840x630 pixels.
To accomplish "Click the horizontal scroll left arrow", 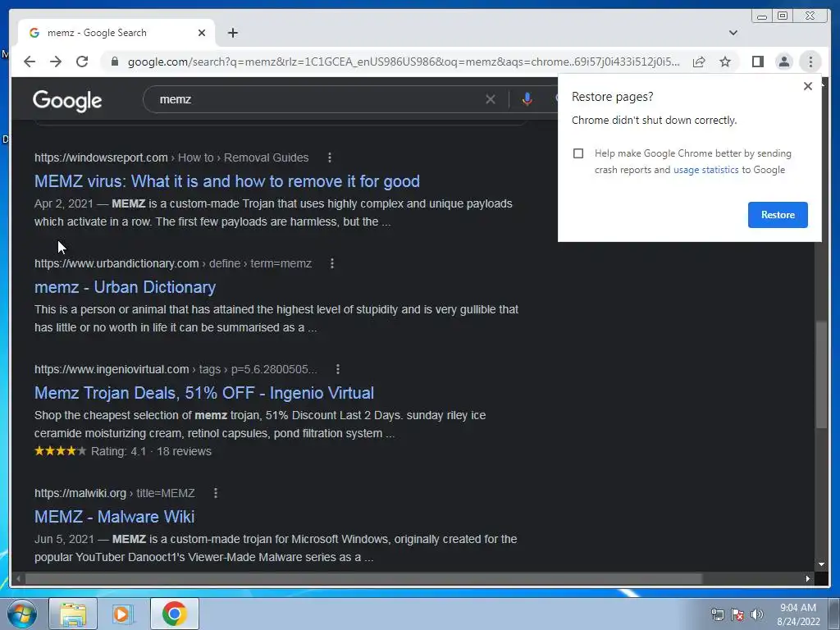I will 18,578.
